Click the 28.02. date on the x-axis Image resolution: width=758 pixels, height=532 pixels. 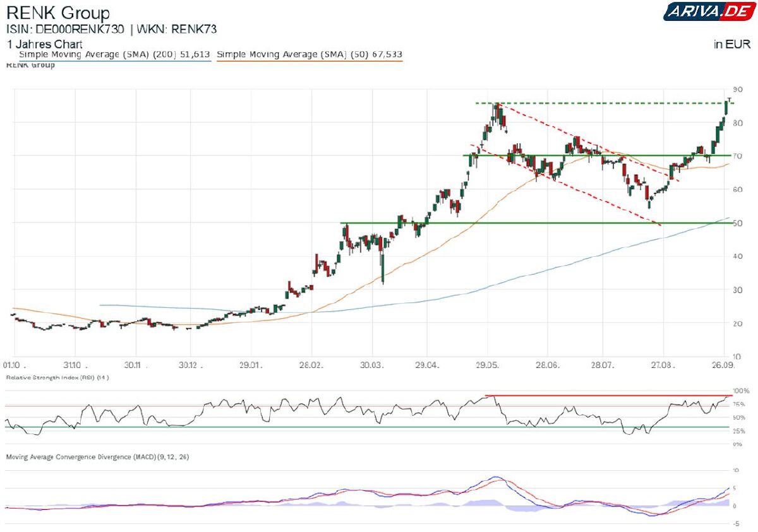click(311, 365)
